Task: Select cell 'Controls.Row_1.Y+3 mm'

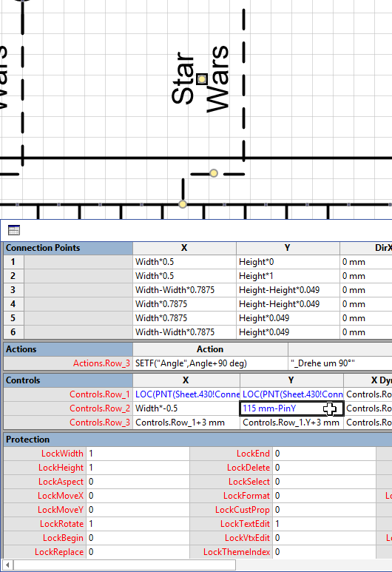Action: coord(291,423)
